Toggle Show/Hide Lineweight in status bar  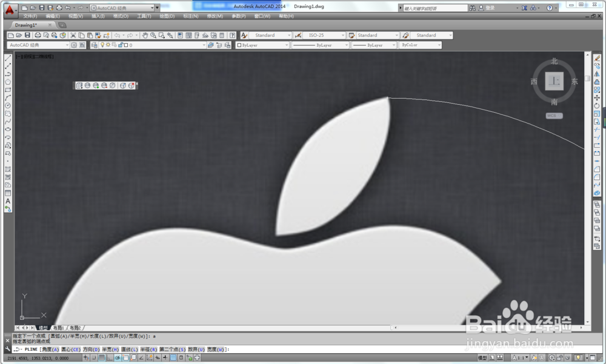coord(165,358)
